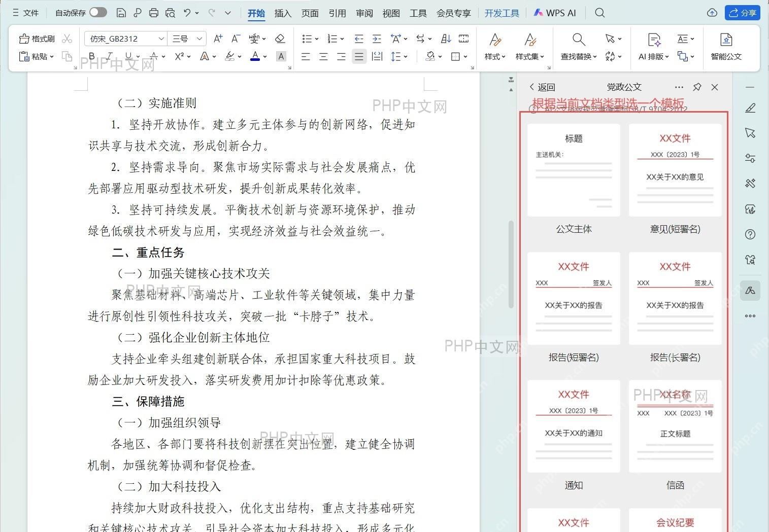Click the 分享 (Share) button
Viewport: 769px width, 532px height.
pos(742,13)
